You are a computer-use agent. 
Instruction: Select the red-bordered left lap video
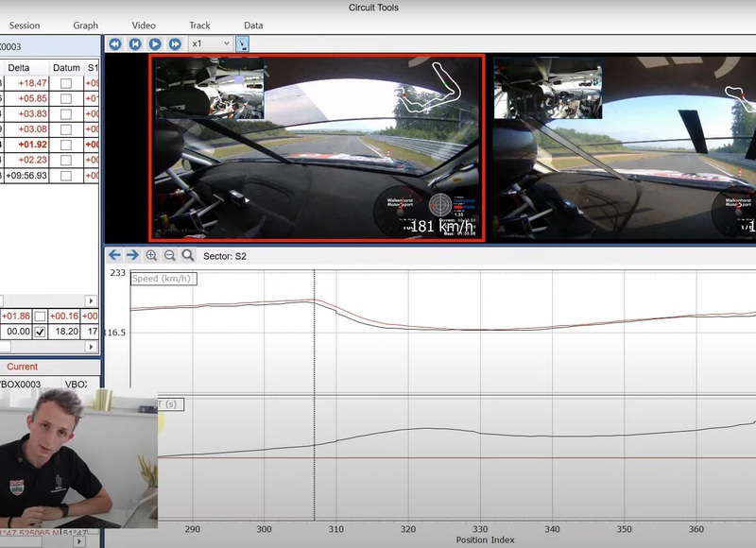click(x=318, y=147)
